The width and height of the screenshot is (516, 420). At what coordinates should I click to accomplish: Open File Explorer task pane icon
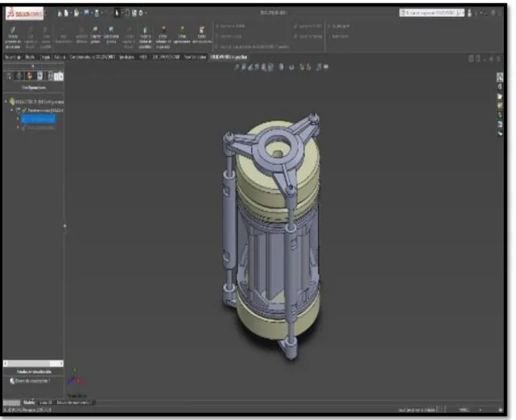pos(500,97)
